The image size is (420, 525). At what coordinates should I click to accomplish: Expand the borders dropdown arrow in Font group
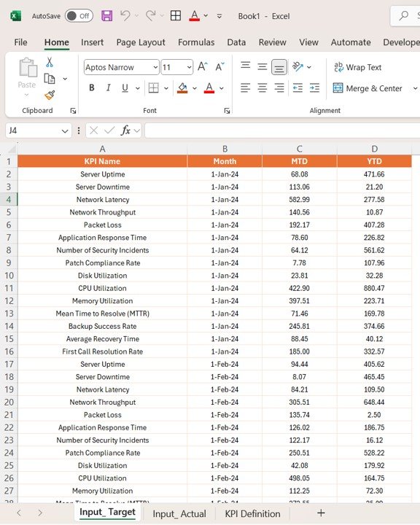[x=166, y=88]
